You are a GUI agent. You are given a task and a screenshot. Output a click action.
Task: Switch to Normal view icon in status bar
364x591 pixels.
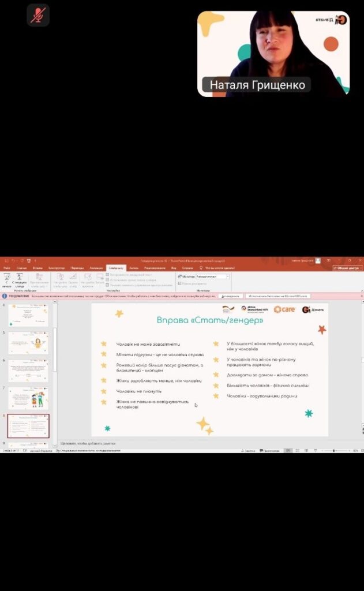coord(288,450)
